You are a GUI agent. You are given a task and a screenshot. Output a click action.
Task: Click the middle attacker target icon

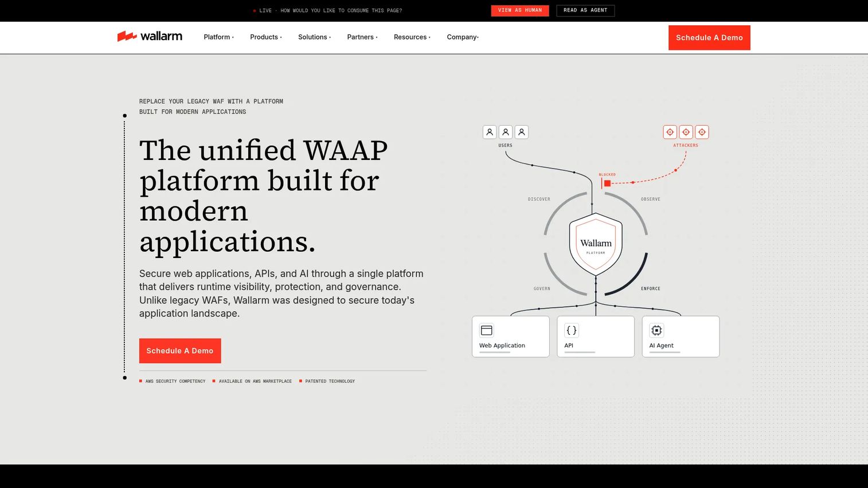[686, 132]
